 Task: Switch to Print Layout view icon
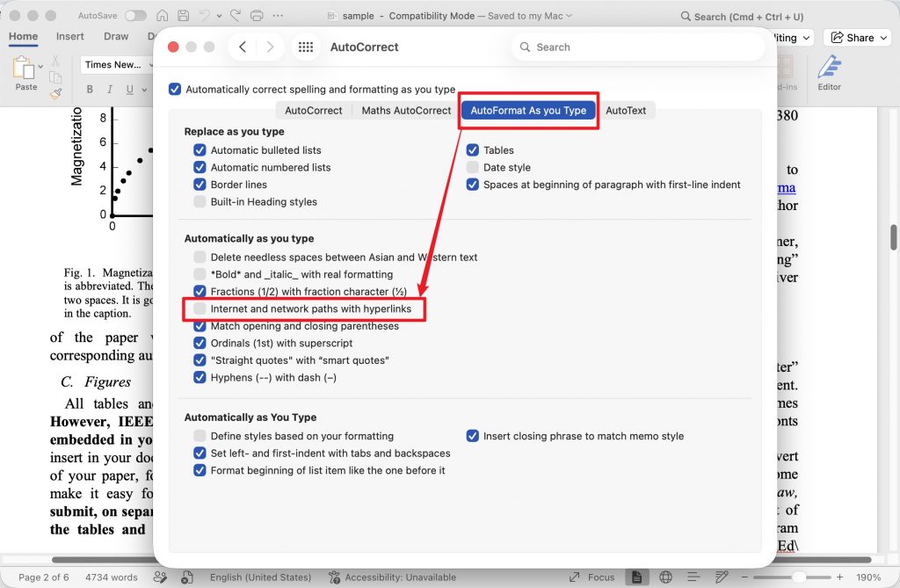(636, 577)
